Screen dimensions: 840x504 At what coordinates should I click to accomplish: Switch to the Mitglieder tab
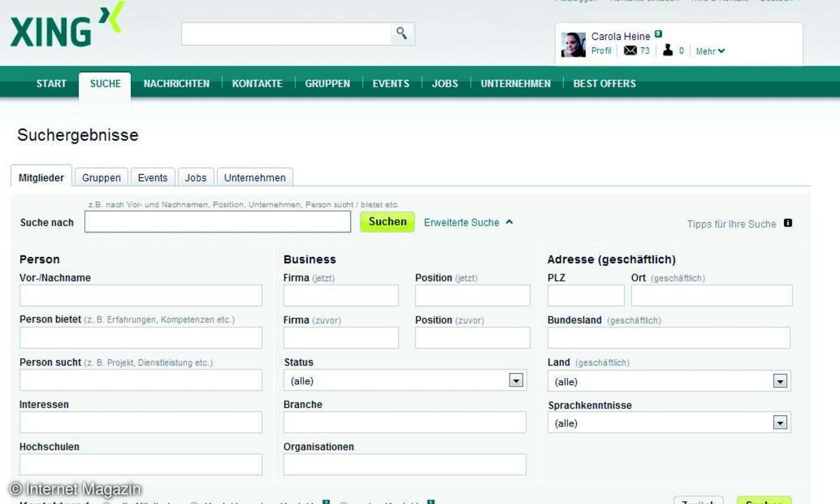41,177
